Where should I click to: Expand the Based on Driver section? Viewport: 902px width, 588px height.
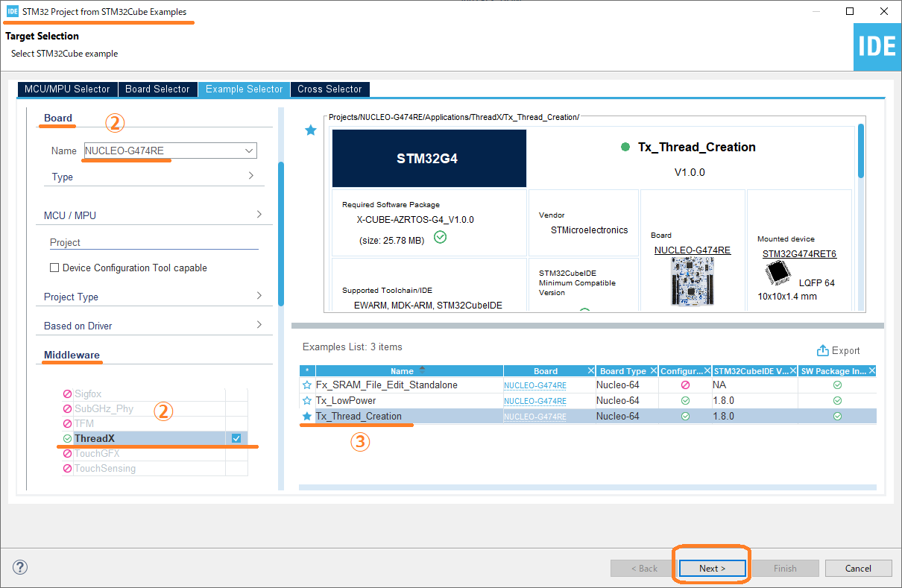259,325
